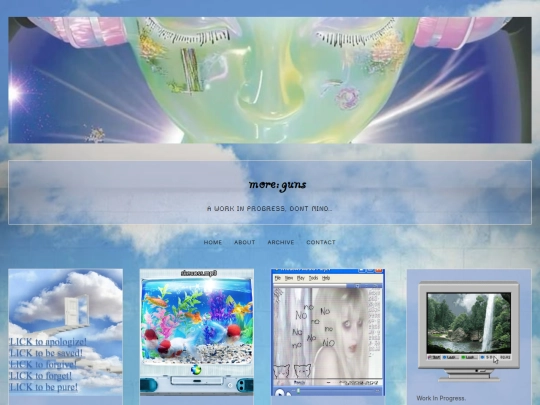Follow the 'LICK to be saved!' link
The image size is (540, 405).
coord(46,353)
